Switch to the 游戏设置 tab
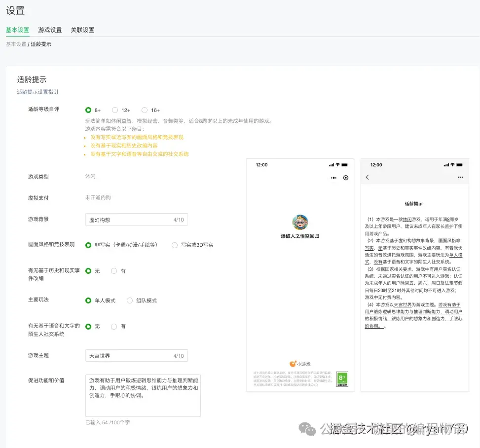Viewport: 480px width, 448px height. [50, 30]
